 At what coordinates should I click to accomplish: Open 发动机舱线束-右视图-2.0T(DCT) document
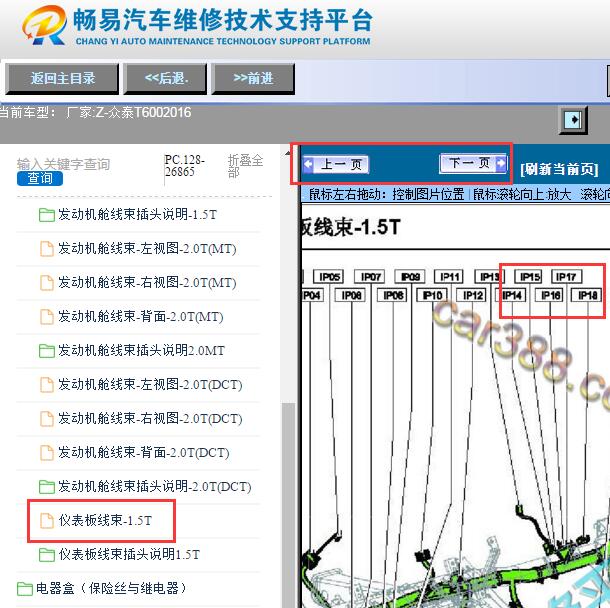point(150,419)
